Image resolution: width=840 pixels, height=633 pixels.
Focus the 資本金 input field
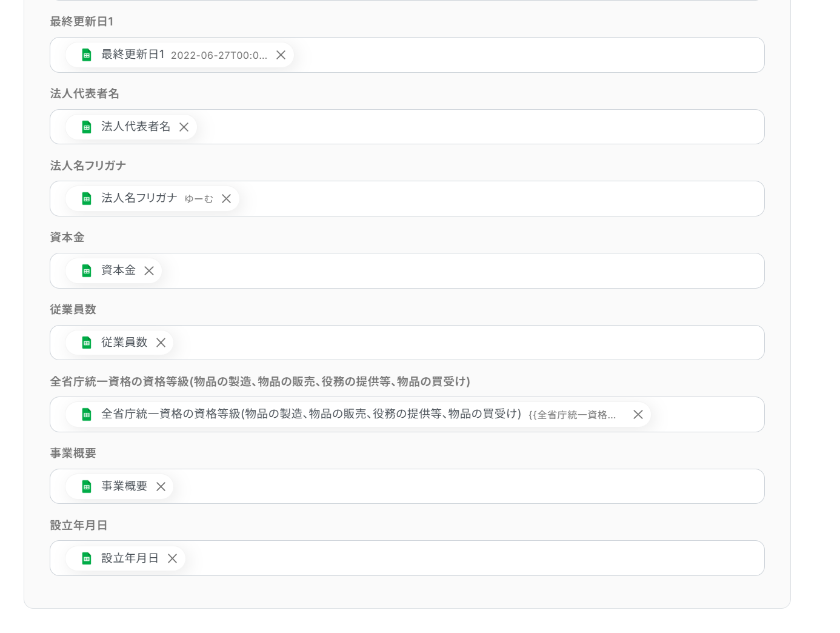pos(407,271)
